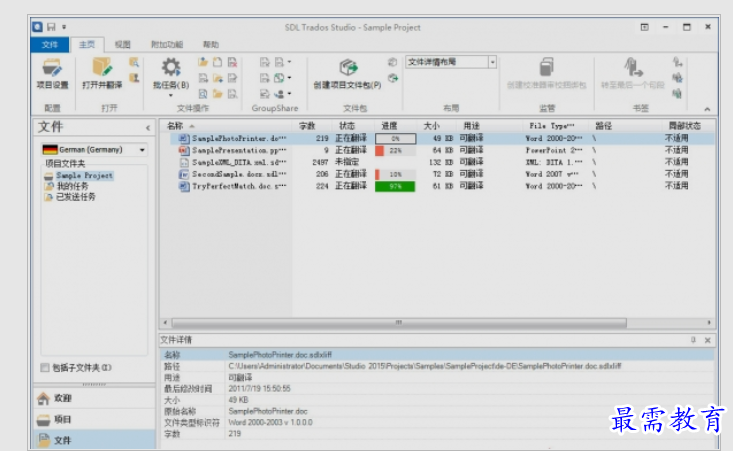Sort by the 名称 column header
The width and height of the screenshot is (733, 451).
point(175,126)
